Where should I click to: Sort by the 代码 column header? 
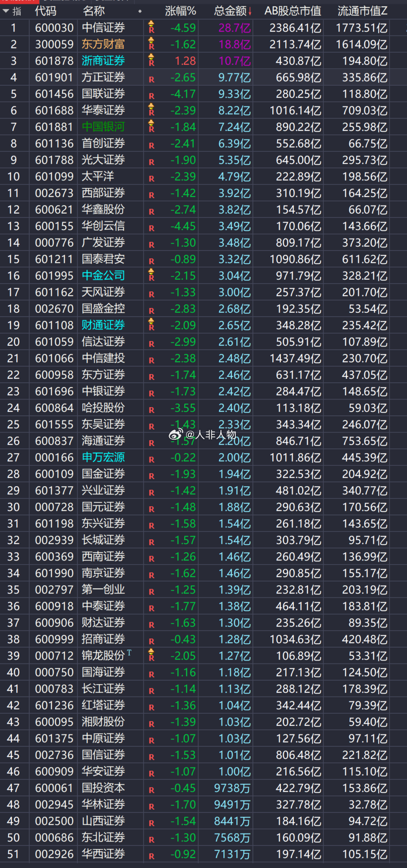pos(46,11)
